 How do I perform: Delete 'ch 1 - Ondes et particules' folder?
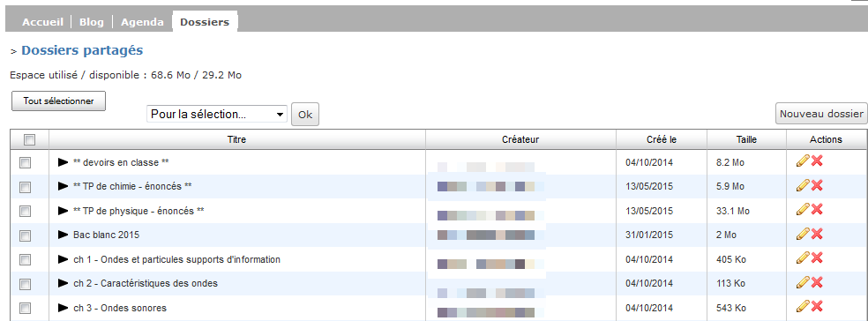pyautogui.click(x=817, y=258)
